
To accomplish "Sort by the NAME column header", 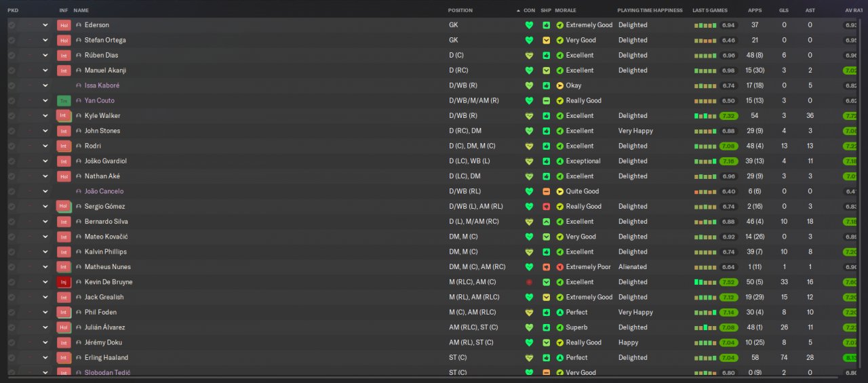I will tap(81, 11).
